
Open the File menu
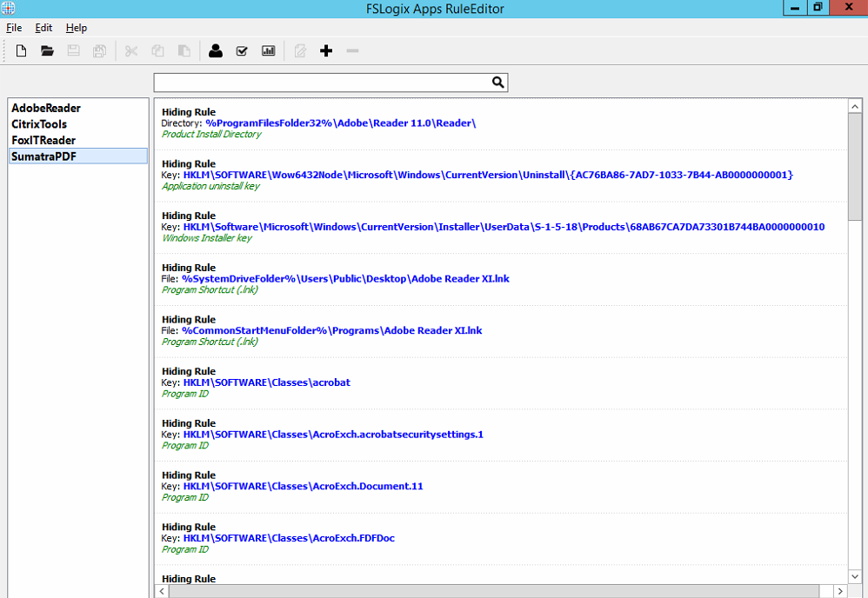(14, 28)
